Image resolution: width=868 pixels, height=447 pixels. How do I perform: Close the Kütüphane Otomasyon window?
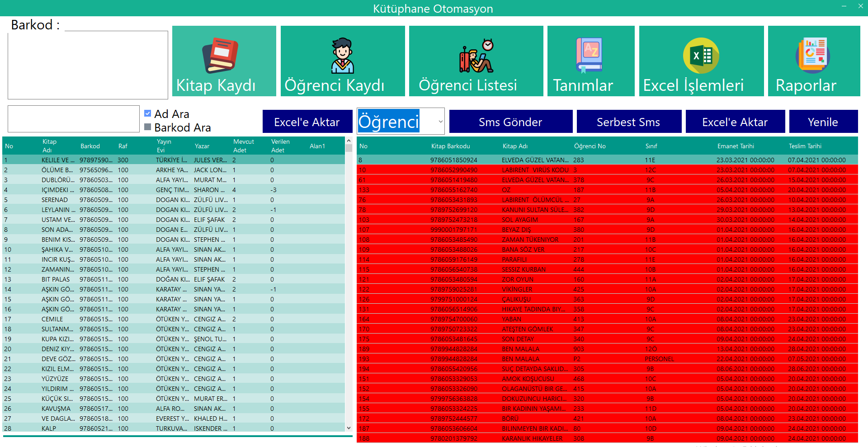pyautogui.click(x=860, y=6)
